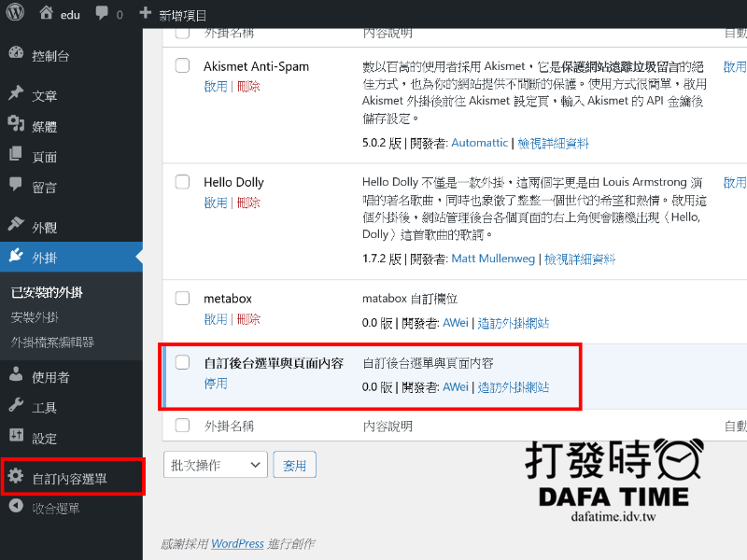Screen dimensions: 747x560
Task: Open the 批次操作 bulk actions dropdown
Action: (216, 465)
